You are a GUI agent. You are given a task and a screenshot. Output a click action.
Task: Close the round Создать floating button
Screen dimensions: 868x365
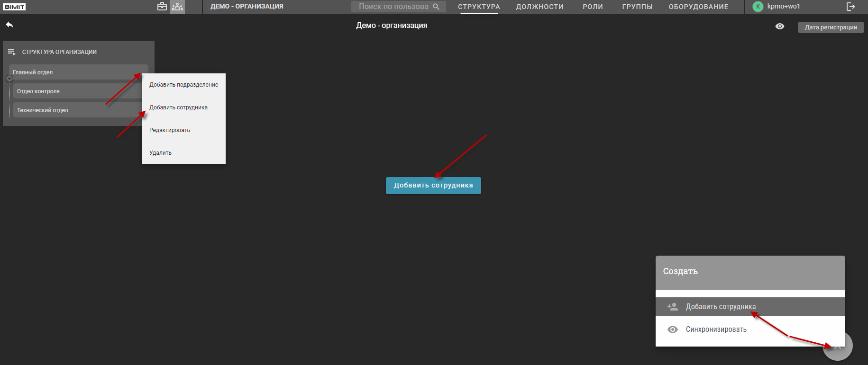[x=838, y=347]
